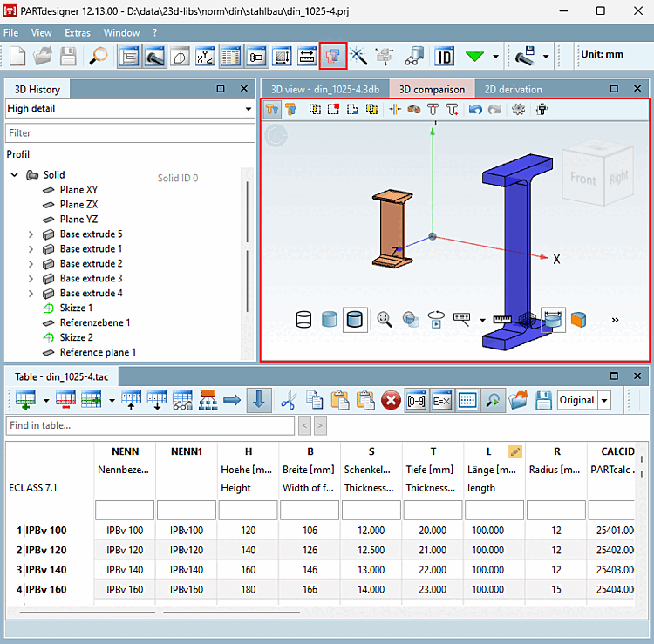Click the screw with diskette icon
The width and height of the screenshot is (654, 644).
coord(525,57)
